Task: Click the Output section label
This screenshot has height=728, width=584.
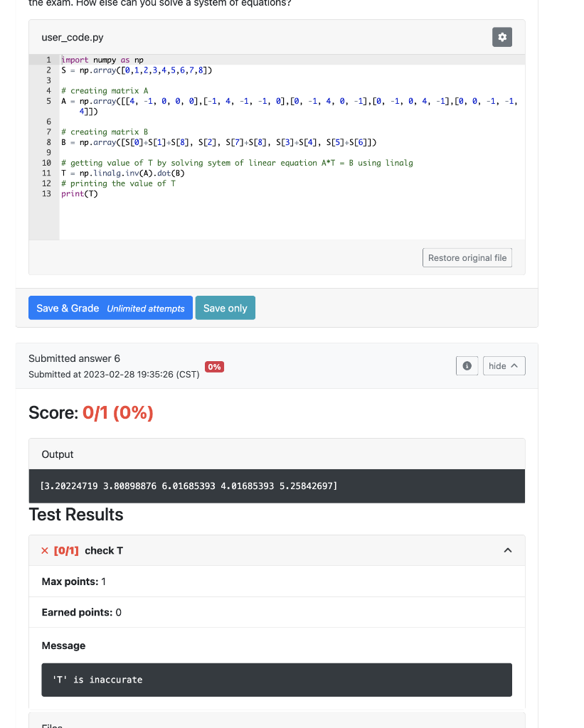Action: (58, 454)
